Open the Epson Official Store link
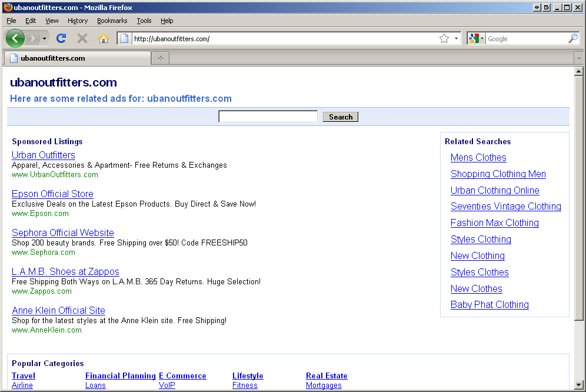 pyautogui.click(x=53, y=194)
